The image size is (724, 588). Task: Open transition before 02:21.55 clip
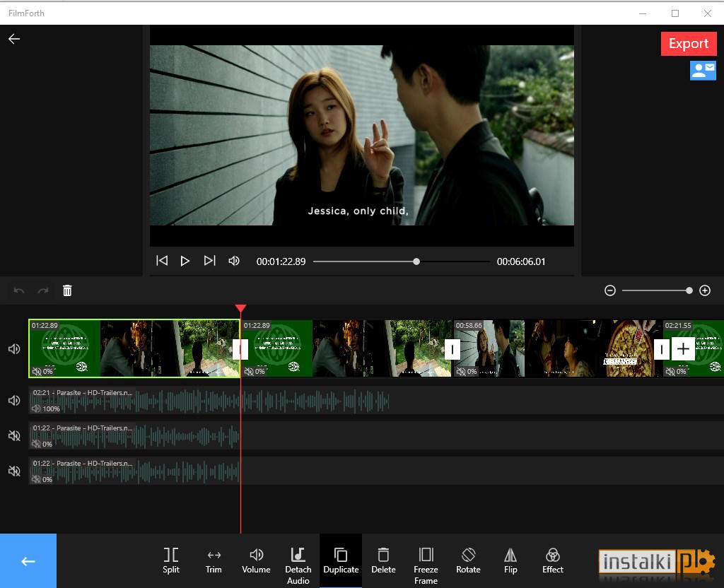(x=661, y=349)
